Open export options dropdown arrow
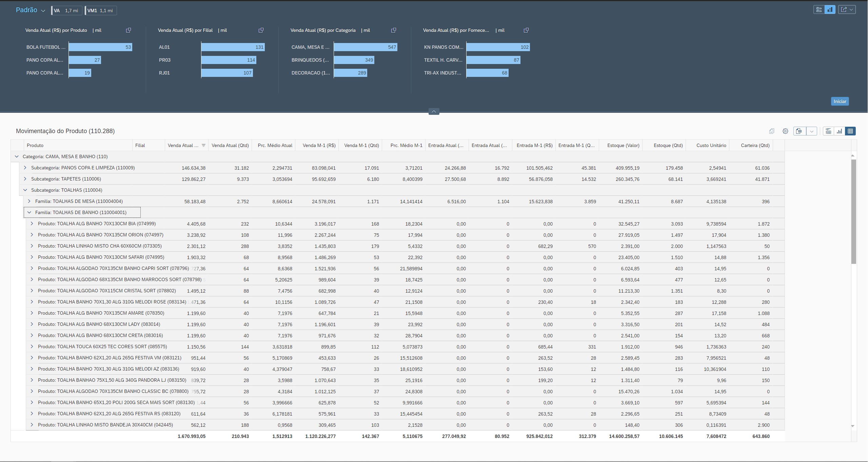The width and height of the screenshot is (868, 462). click(x=812, y=131)
